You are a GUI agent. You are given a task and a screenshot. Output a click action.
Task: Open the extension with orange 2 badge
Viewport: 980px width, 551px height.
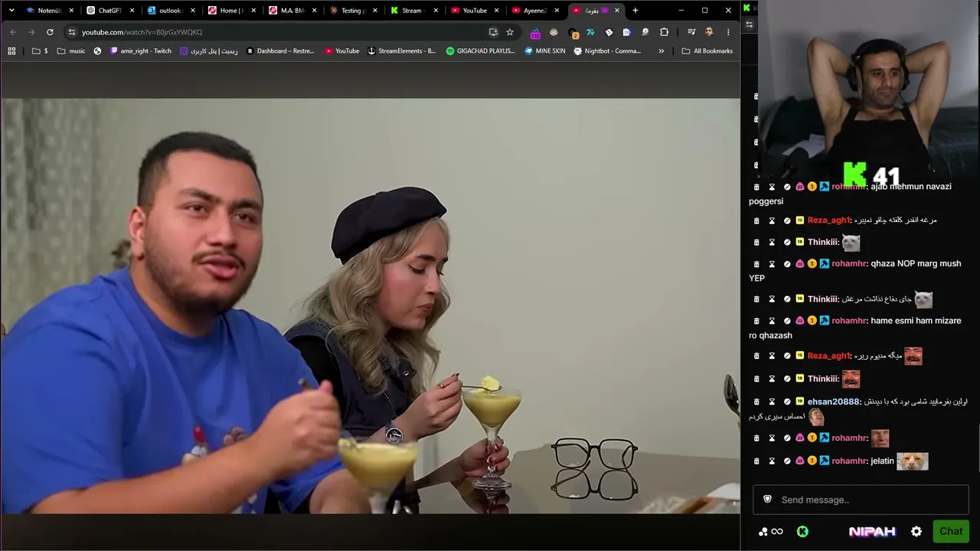coord(573,33)
